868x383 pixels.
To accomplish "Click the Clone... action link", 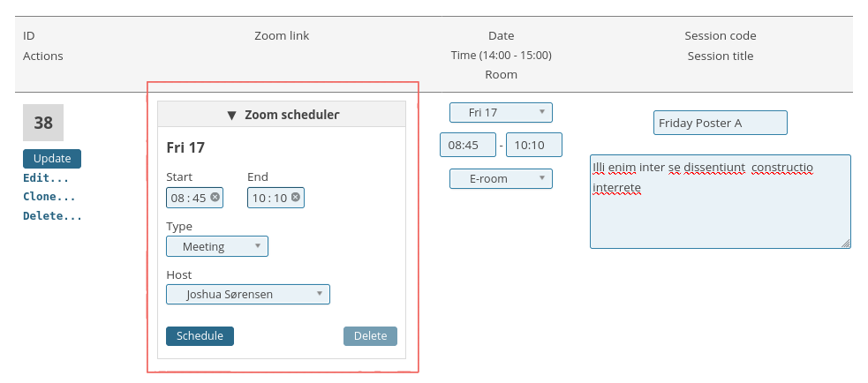I will point(49,197).
